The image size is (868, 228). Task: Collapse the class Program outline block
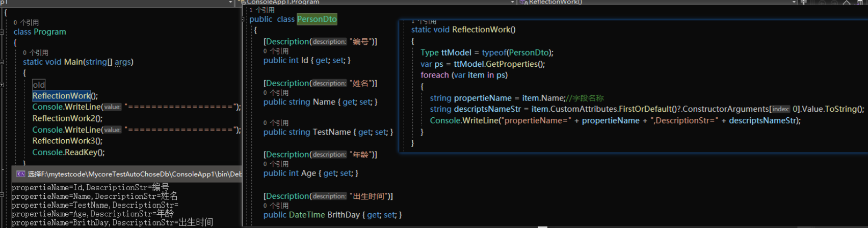(2, 32)
